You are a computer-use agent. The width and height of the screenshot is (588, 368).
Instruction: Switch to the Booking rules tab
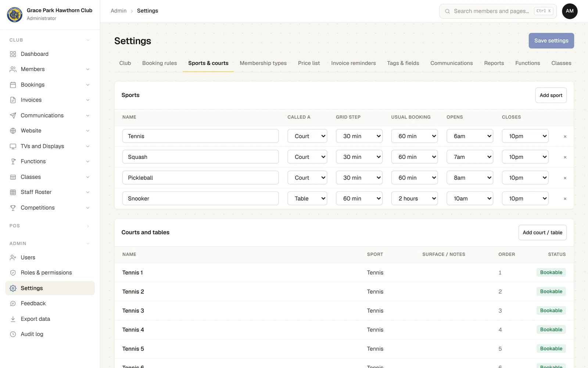click(x=159, y=63)
